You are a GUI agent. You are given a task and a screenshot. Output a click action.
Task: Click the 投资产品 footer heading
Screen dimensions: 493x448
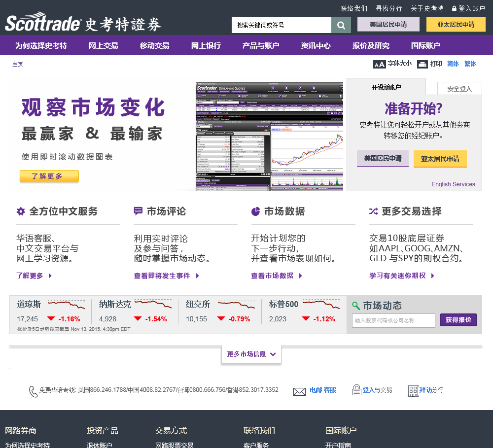click(103, 431)
